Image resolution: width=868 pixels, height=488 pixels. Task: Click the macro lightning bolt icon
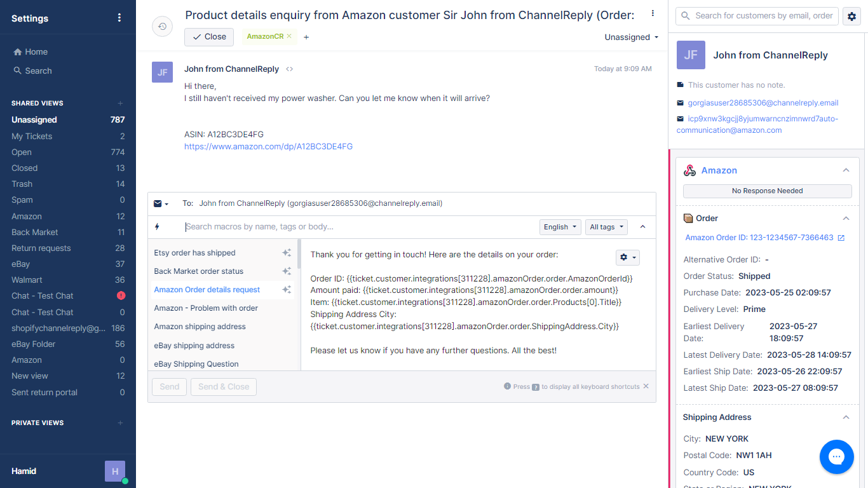tap(157, 227)
